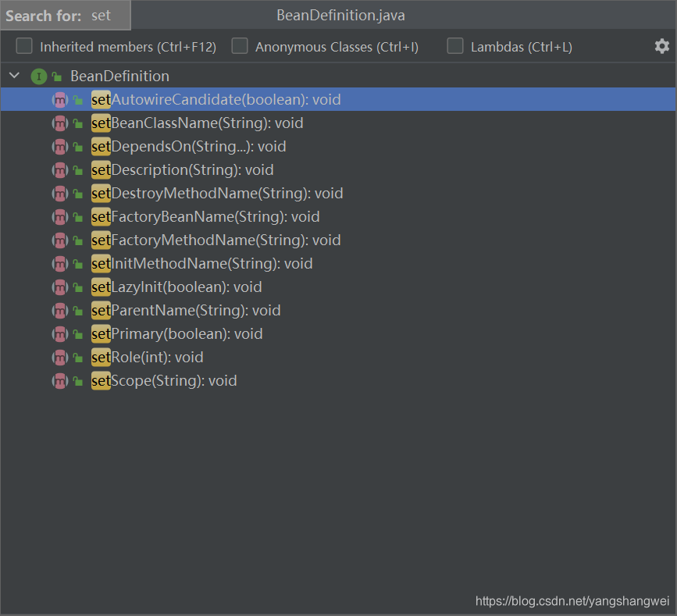677x616 pixels.
Task: Click the method icon for setDestroyMethodName
Action: tap(60, 194)
